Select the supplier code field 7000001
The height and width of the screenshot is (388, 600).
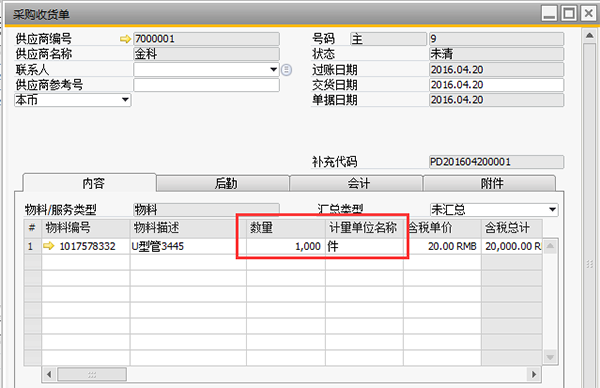pos(206,39)
